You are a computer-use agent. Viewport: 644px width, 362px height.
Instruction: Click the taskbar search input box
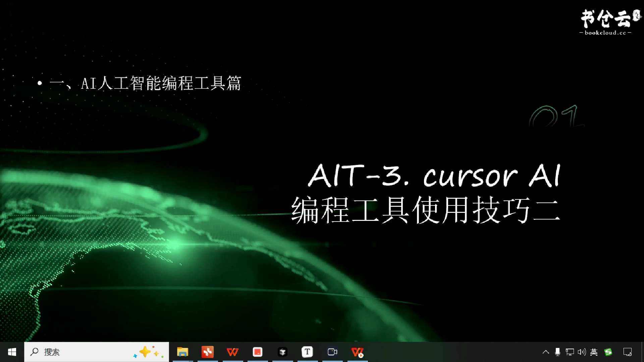(84, 352)
